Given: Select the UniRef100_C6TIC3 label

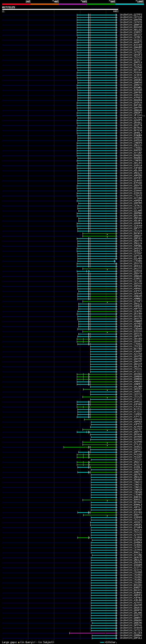Looking at the screenshot, I should coord(131,630).
